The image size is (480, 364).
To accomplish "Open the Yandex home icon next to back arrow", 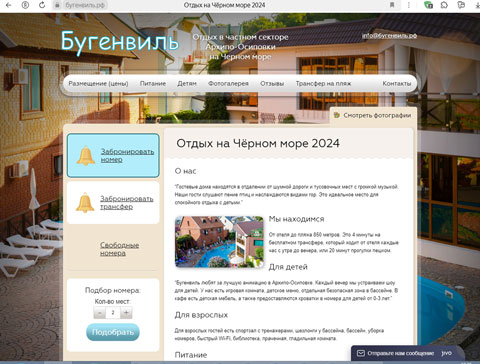I will (25, 5).
